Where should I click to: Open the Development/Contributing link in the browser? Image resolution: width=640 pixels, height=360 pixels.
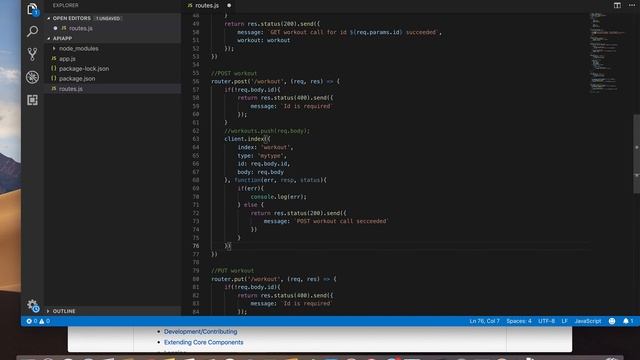click(x=200, y=331)
